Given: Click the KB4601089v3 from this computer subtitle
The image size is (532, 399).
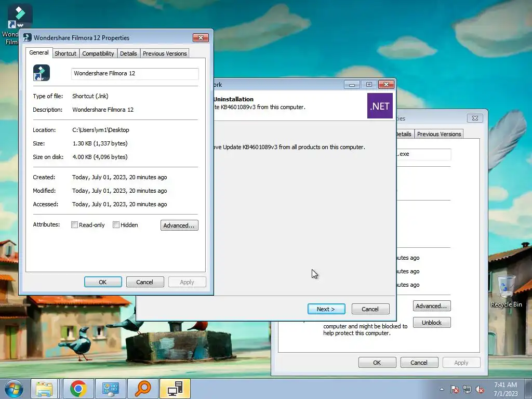Looking at the screenshot, I should click(x=260, y=107).
